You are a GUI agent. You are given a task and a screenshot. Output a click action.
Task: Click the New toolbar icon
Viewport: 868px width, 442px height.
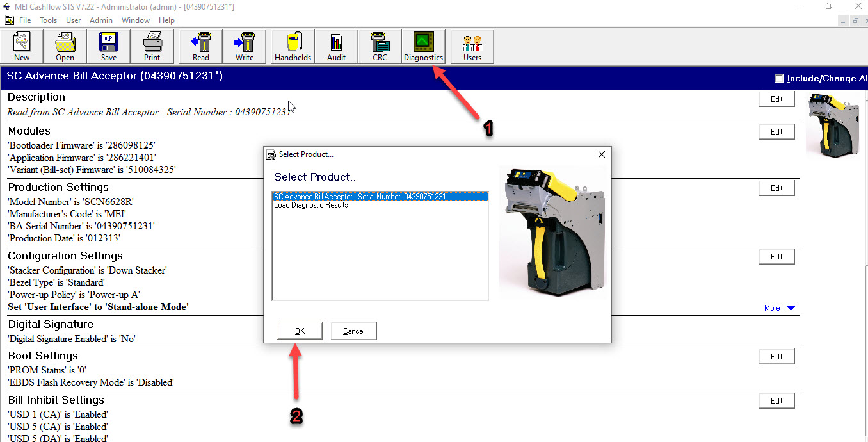[x=22, y=47]
